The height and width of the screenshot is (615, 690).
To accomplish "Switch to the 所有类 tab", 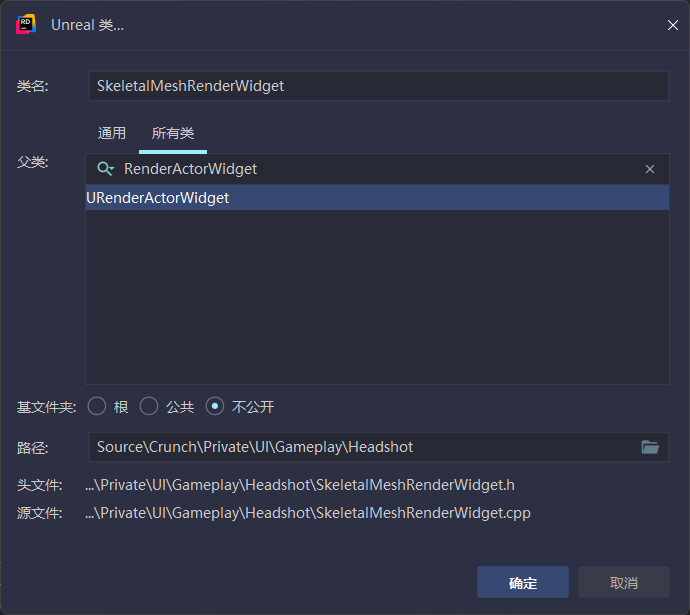I will pos(173,133).
